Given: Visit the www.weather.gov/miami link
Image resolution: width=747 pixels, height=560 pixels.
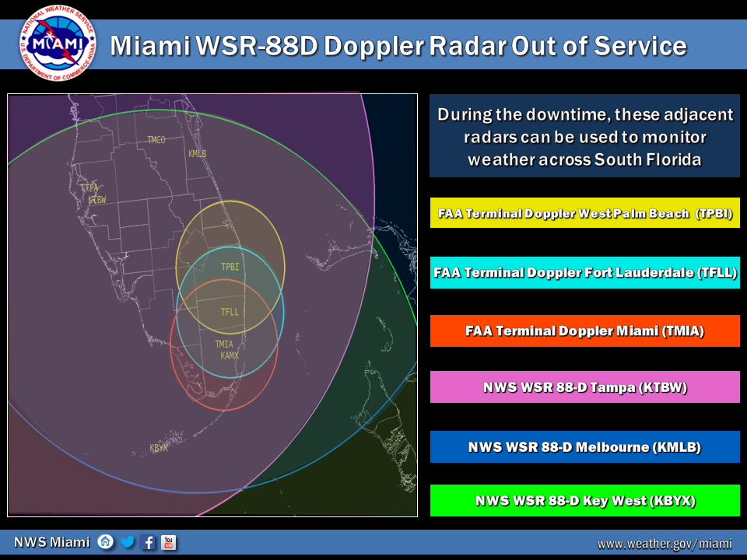Looking at the screenshot, I should tap(665, 544).
